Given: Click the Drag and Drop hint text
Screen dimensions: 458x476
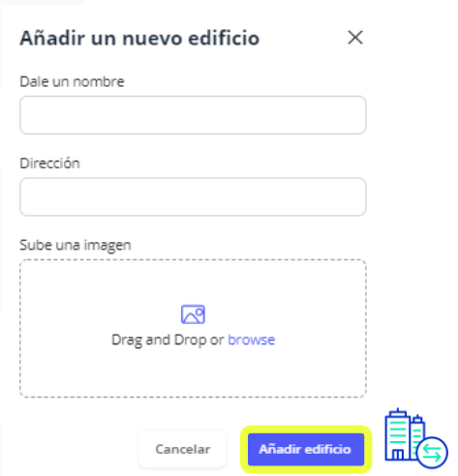Looking at the screenshot, I should [x=168, y=340].
